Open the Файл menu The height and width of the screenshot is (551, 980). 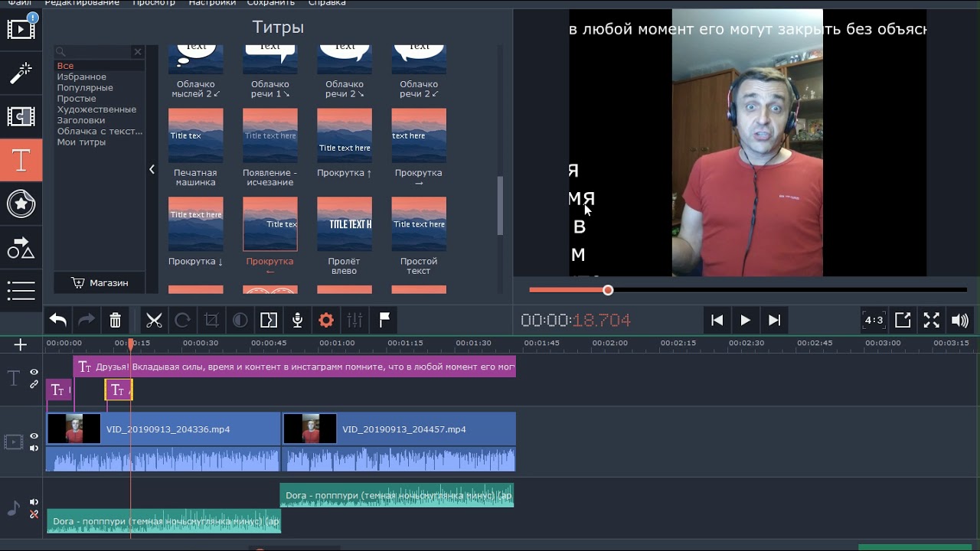coord(19,3)
